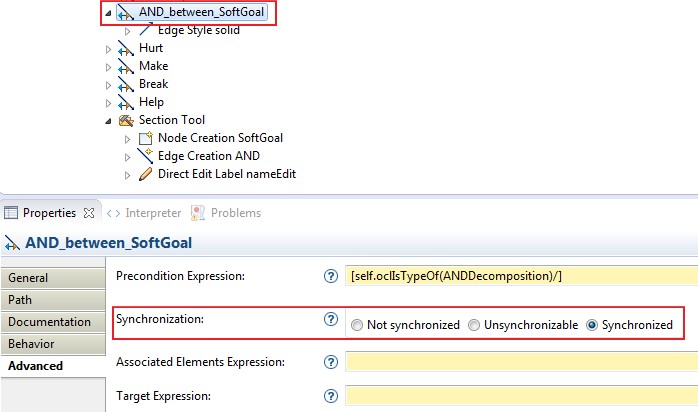The width and height of the screenshot is (698, 412).
Task: Select the Not synchronized radio option
Action: [357, 325]
